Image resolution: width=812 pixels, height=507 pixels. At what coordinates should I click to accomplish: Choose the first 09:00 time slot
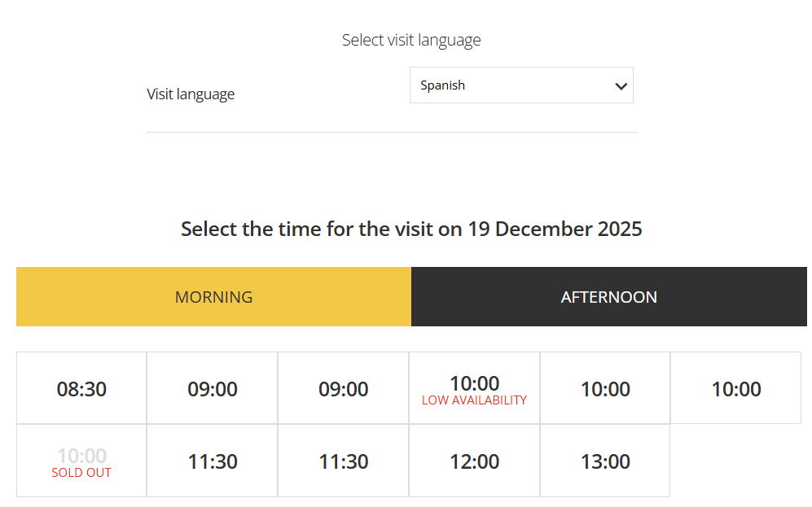pyautogui.click(x=213, y=389)
